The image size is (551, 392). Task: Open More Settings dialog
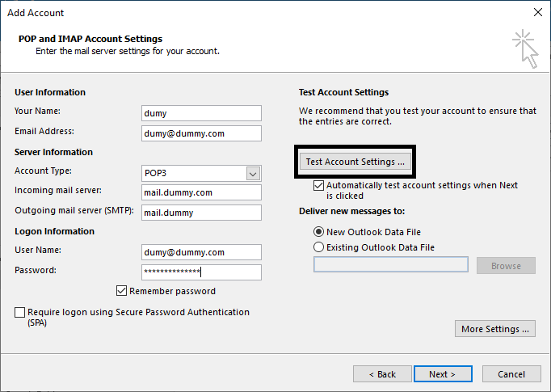[x=494, y=329]
